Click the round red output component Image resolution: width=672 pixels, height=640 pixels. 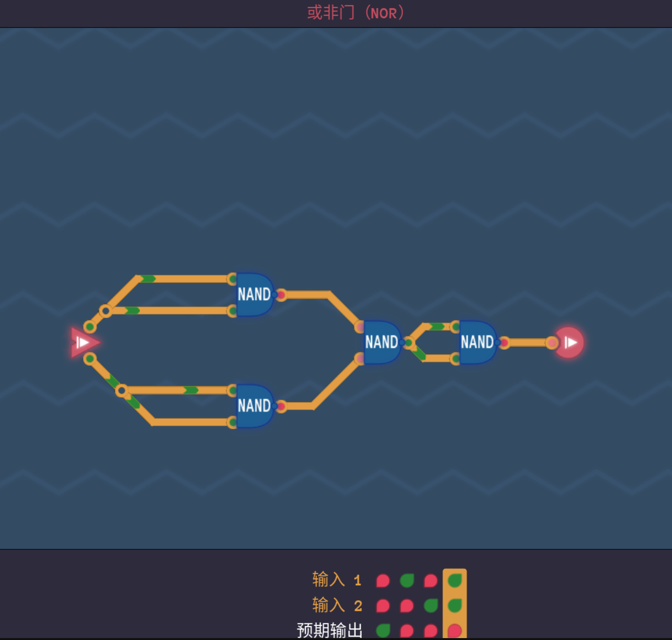click(x=569, y=342)
